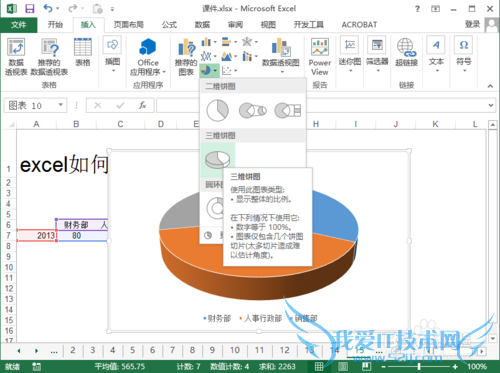Click the zoom slider handle
The height and width of the screenshot is (373, 500).
(419, 367)
